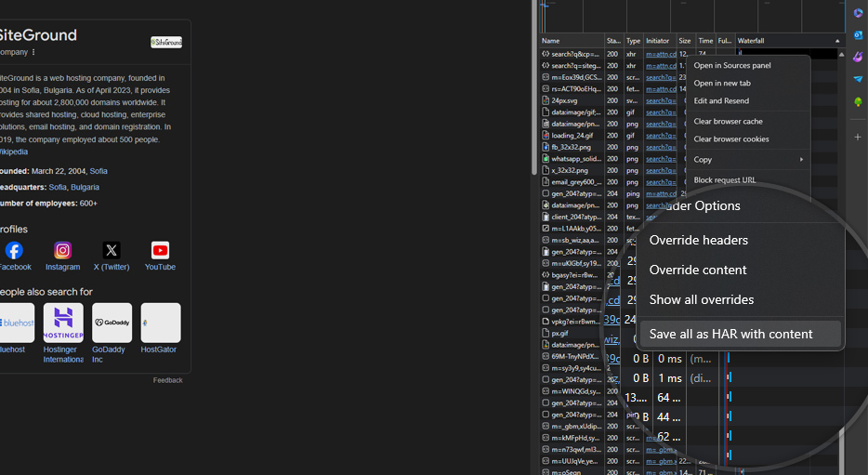Open the Outlook icon in Edge sidebar

pos(858,35)
